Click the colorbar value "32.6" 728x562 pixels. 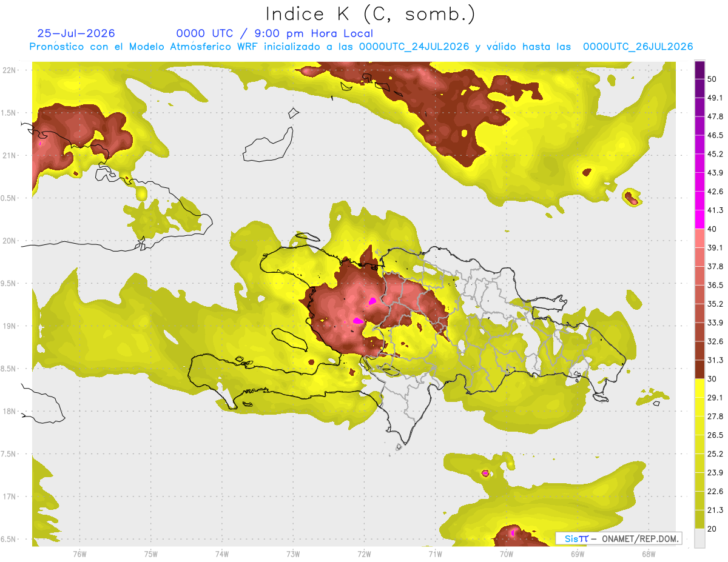pyautogui.click(x=716, y=342)
